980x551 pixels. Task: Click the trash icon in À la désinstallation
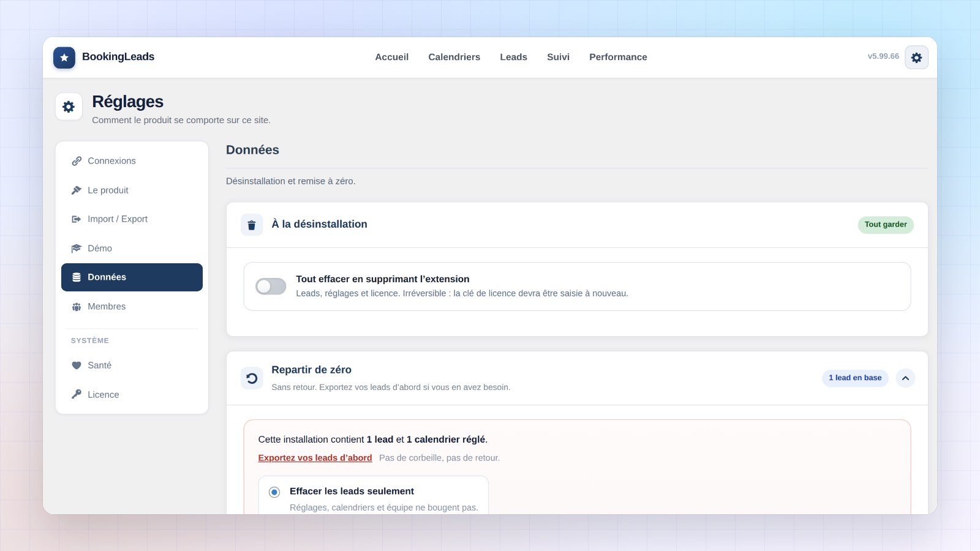(252, 225)
